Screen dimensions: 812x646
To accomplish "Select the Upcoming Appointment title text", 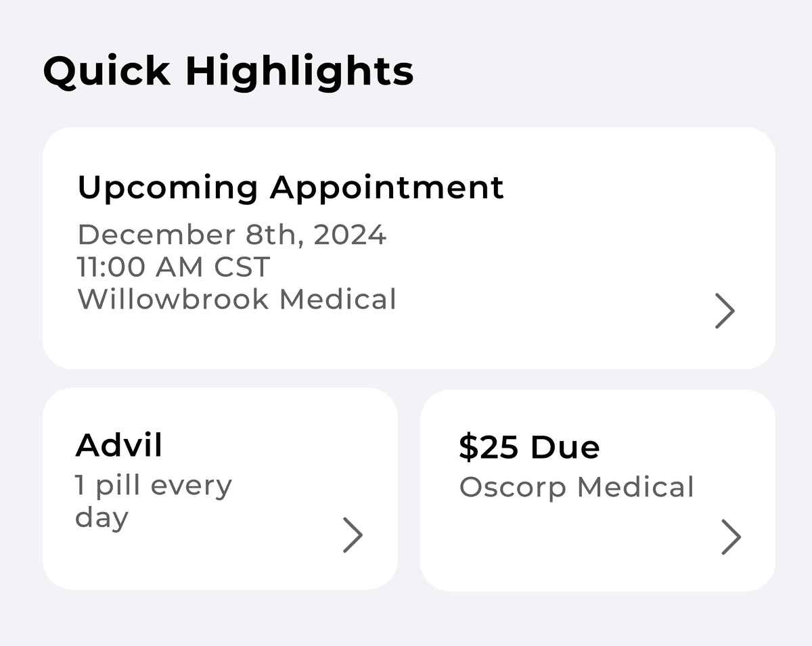I will click(x=290, y=187).
